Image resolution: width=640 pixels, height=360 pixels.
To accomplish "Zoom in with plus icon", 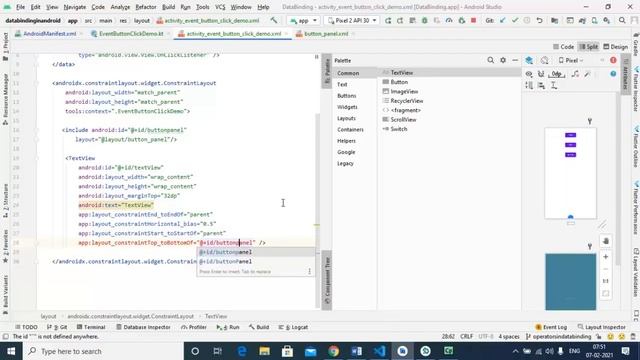I will 606,257.
